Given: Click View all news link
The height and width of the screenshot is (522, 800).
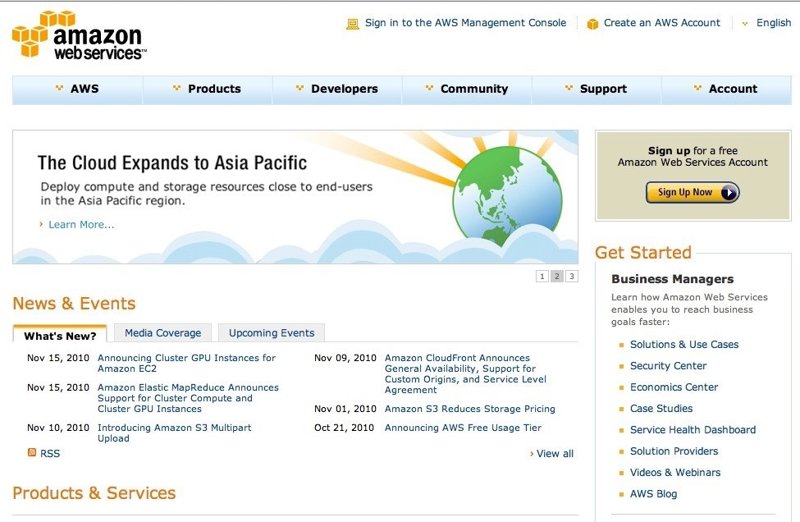Looking at the screenshot, I should pyautogui.click(x=554, y=454).
